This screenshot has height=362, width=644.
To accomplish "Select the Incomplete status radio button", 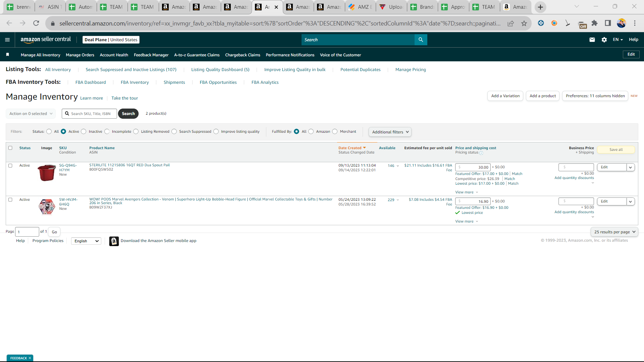I will pos(107,131).
